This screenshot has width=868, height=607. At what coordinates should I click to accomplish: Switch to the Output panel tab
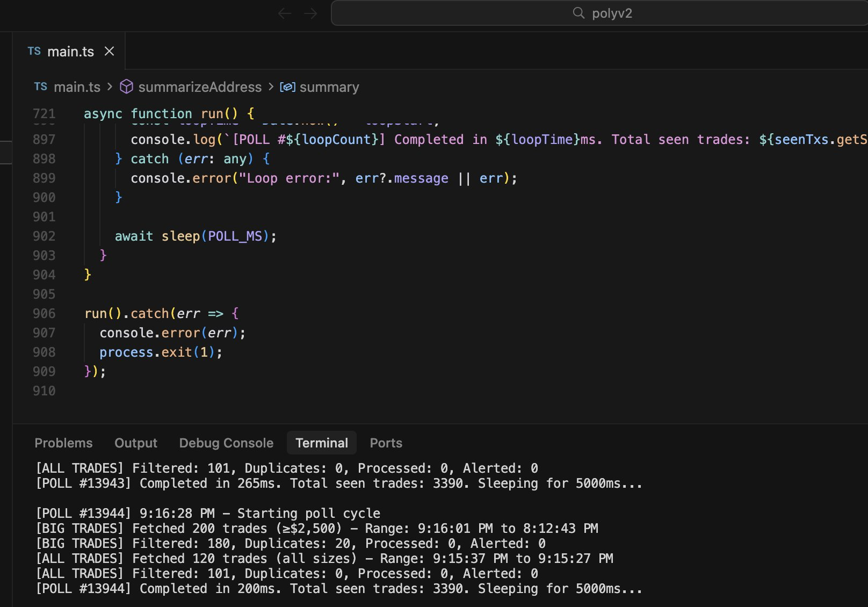point(136,443)
